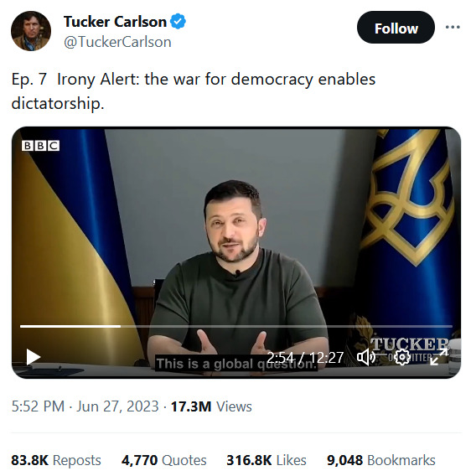Click the blue verified badge
Image resolution: width=471 pixels, height=476 pixels.
(178, 21)
